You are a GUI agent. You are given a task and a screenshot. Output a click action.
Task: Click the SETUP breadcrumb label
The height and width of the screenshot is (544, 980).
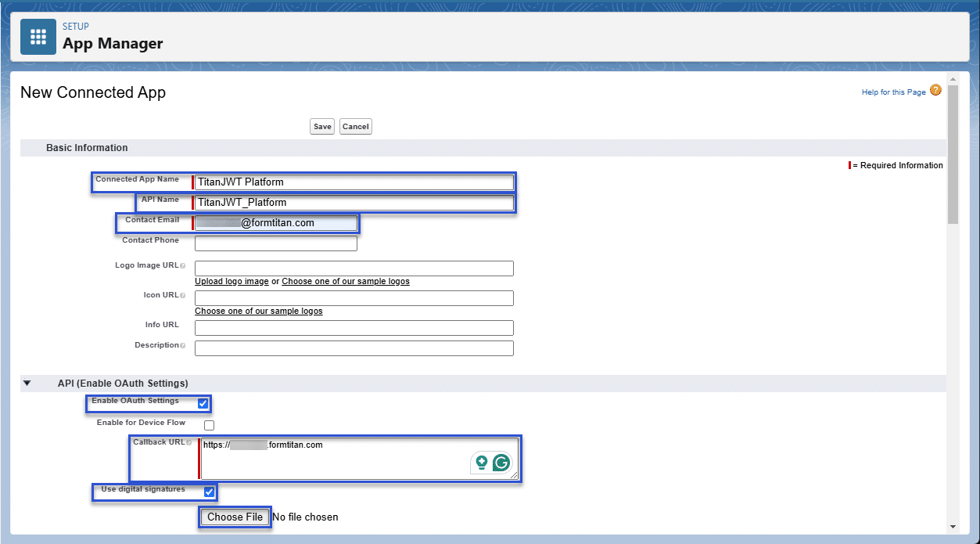(x=76, y=26)
